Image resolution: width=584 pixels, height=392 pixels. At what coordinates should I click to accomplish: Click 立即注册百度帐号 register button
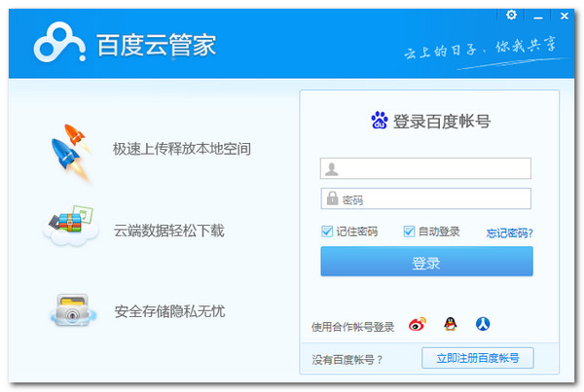(x=478, y=358)
